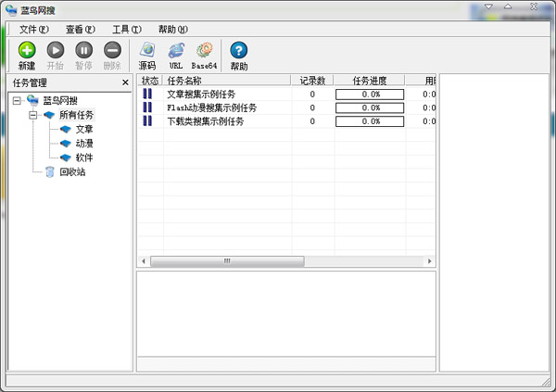Click the task list horizontal scrollbar thumb
This screenshot has height=392, width=556.
(227, 261)
